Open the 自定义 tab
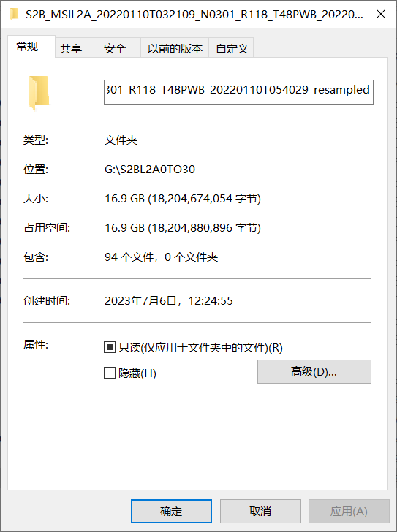This screenshot has height=532, width=397. pyautogui.click(x=232, y=48)
